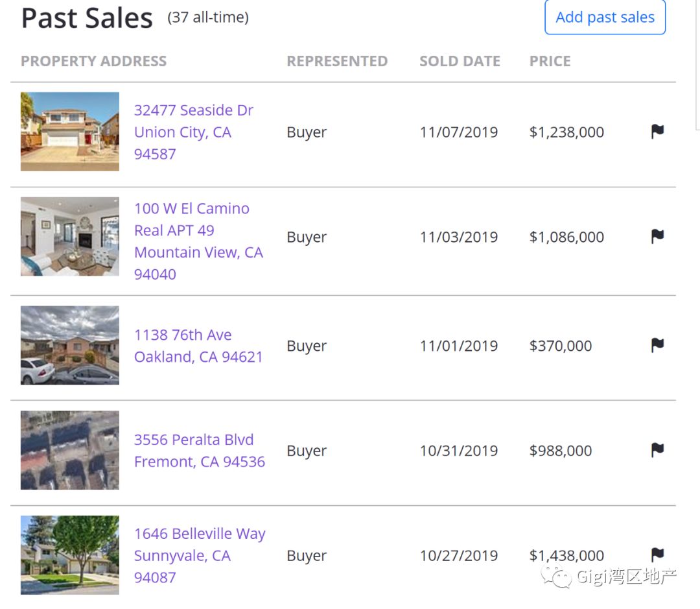Click the Represented column header

coord(337,62)
